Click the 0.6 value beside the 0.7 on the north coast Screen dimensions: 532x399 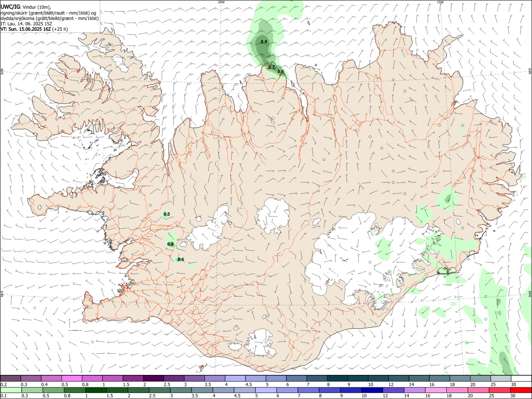click(x=281, y=71)
